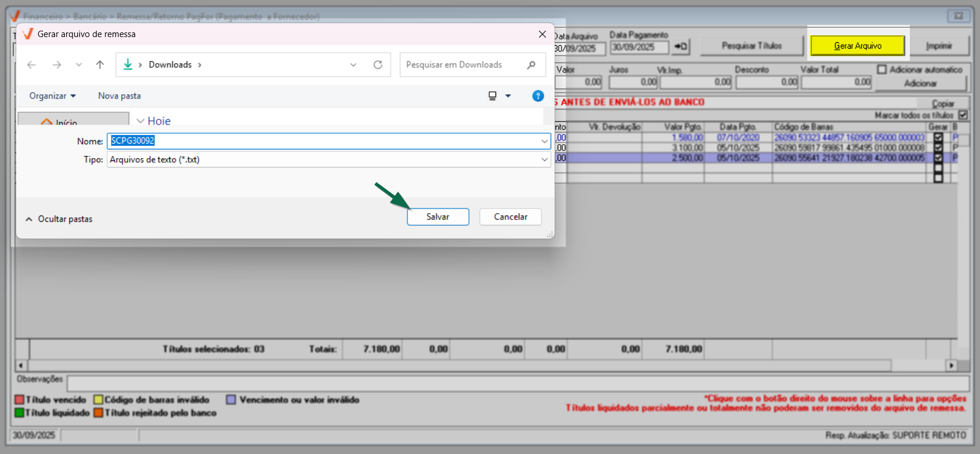Image resolution: width=980 pixels, height=454 pixels.
Task: Click the arrow icon beside Data Pagamento
Action: (681, 47)
